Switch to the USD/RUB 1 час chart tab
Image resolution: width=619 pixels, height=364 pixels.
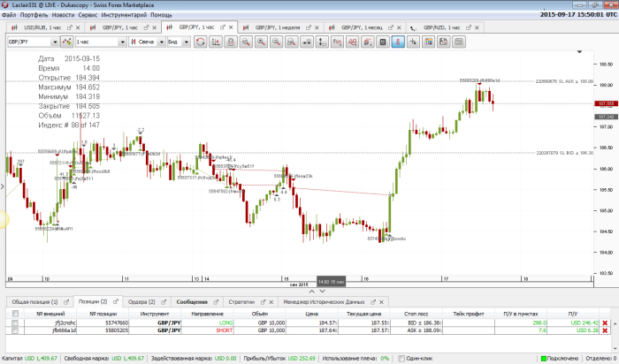(x=42, y=27)
